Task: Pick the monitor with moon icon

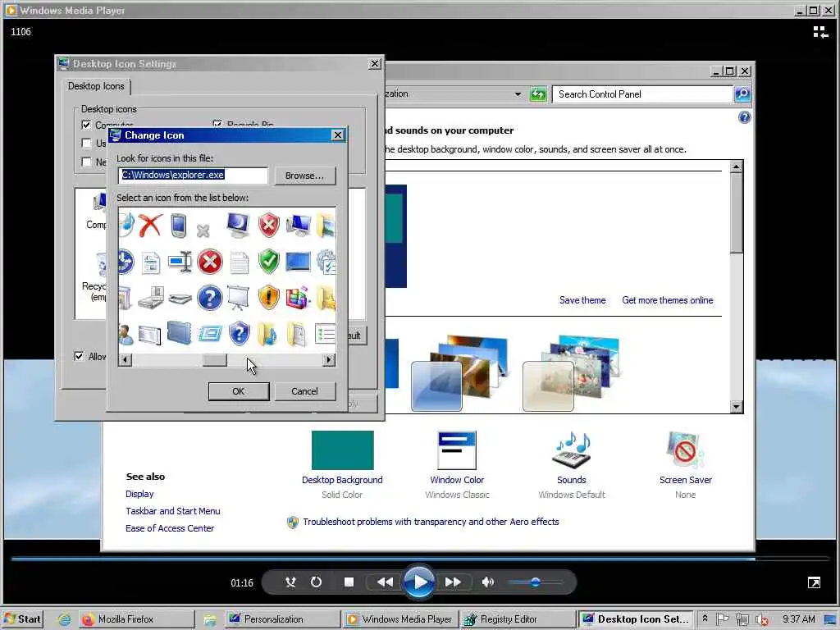Action: point(238,225)
